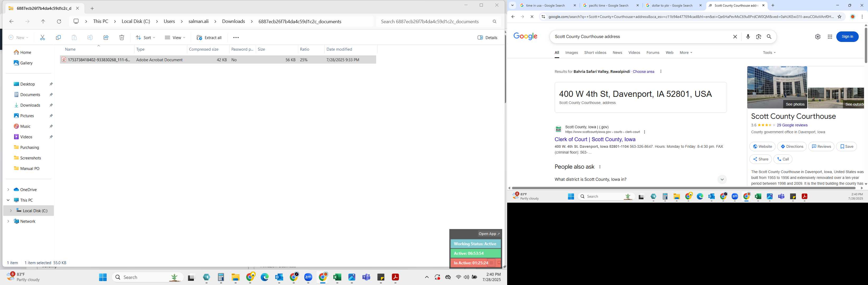Image resolution: width=868 pixels, height=285 pixels.
Task: Click the Call button in knowledge panel
Action: [783, 159]
